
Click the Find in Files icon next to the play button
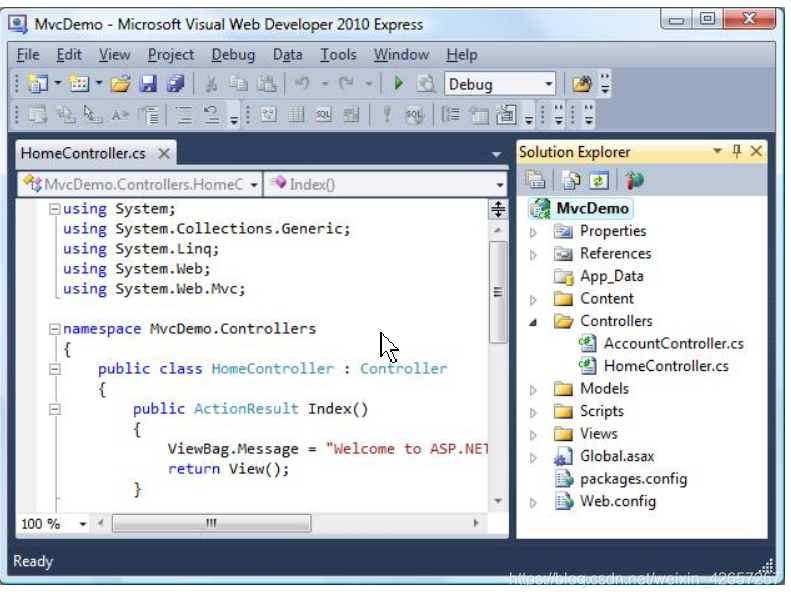coord(426,84)
